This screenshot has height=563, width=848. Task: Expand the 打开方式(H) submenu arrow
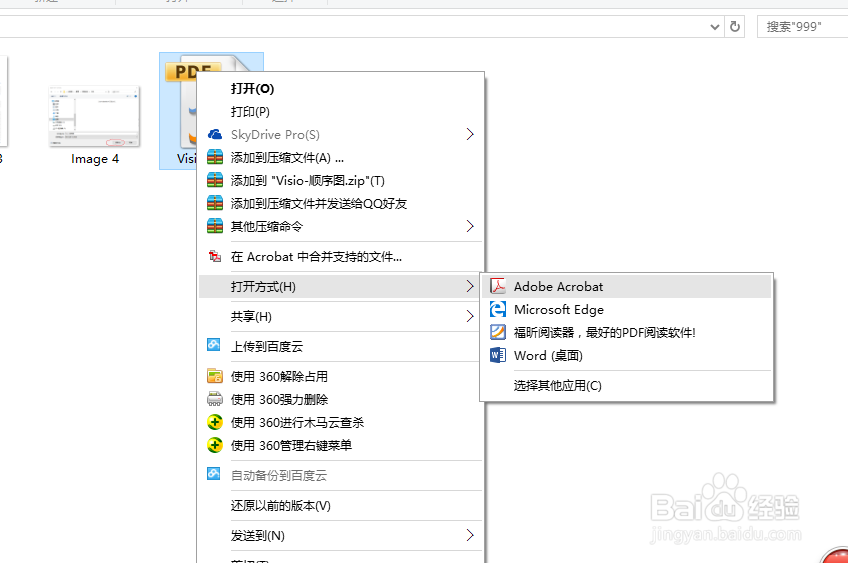(470, 287)
